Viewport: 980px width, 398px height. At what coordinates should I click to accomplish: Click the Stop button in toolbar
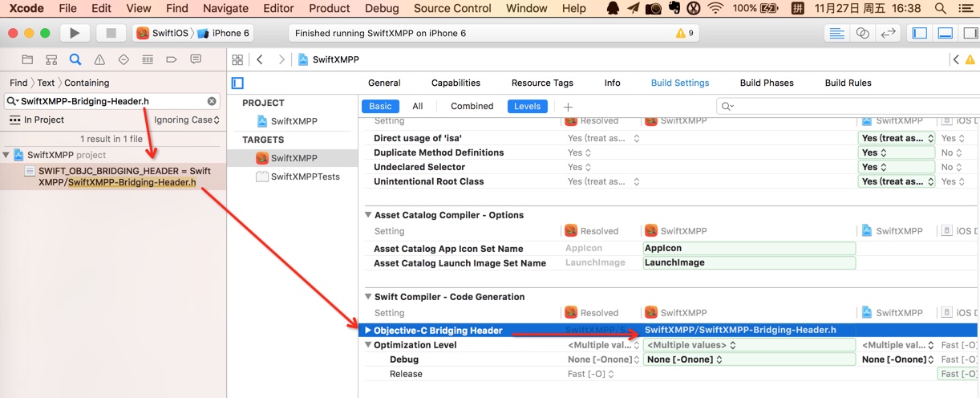coord(111,33)
